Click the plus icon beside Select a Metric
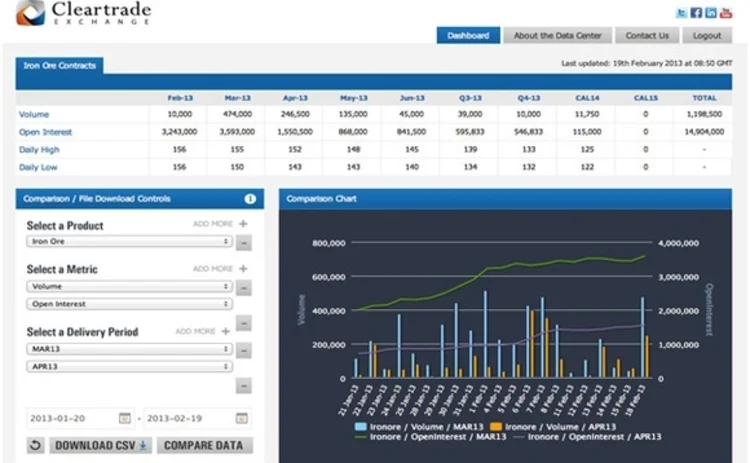This screenshot has height=463, width=750. 243,269
